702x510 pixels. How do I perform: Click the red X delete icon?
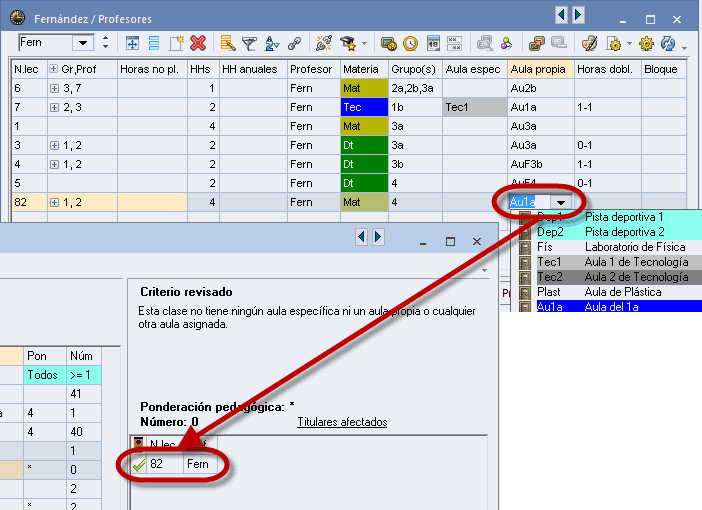coord(198,43)
